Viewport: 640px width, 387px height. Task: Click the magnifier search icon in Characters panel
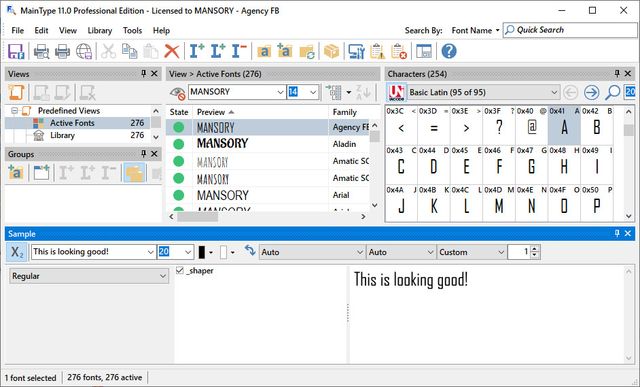click(612, 92)
